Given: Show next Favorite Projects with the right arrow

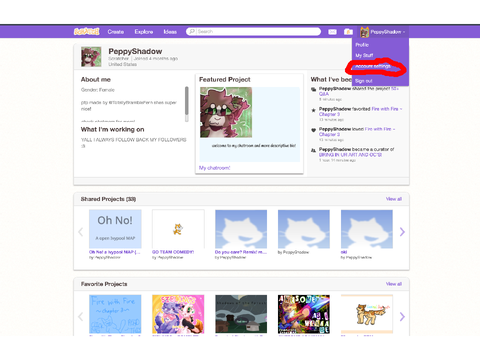Looking at the screenshot, I should tap(402, 317).
